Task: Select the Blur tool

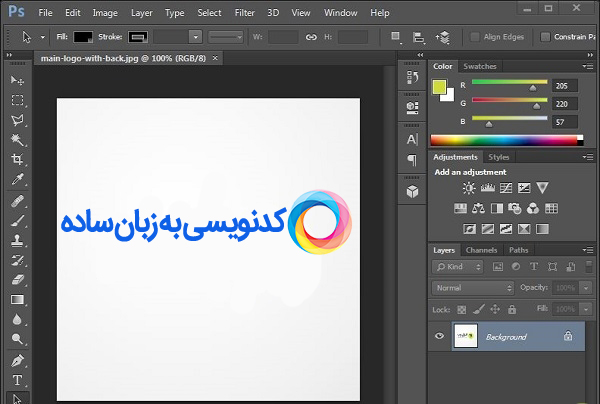Action: [x=17, y=319]
